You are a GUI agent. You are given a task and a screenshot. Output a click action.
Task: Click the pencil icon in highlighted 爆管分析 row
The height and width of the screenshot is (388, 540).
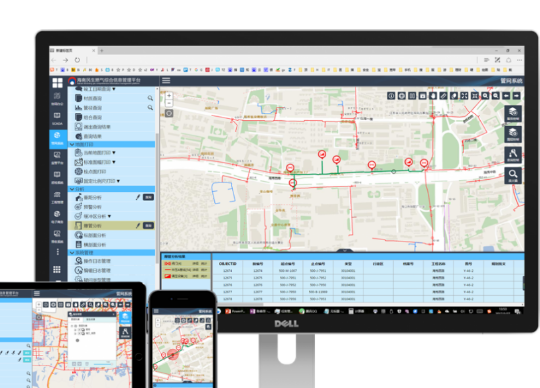click(x=138, y=226)
